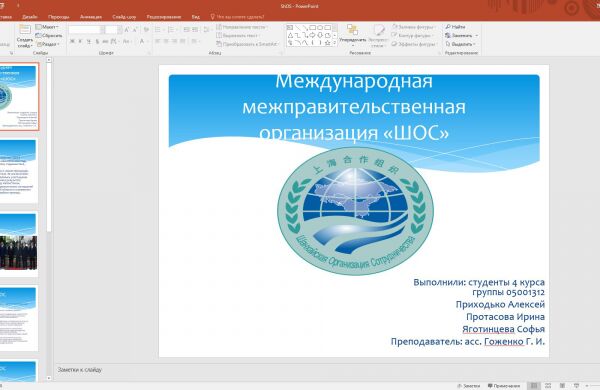The height and width of the screenshot is (390, 600).
Task: Increase font size with the larger A icon
Action: pos(127,29)
